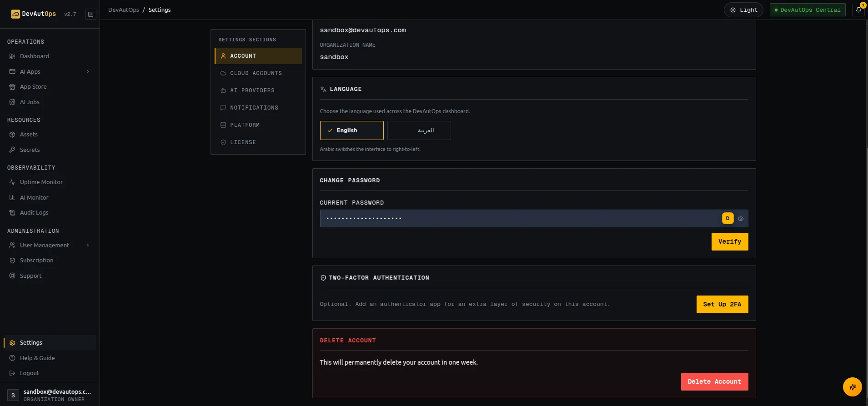Open the AI Providers settings section
Image resolution: width=868 pixels, height=406 pixels.
[258, 90]
